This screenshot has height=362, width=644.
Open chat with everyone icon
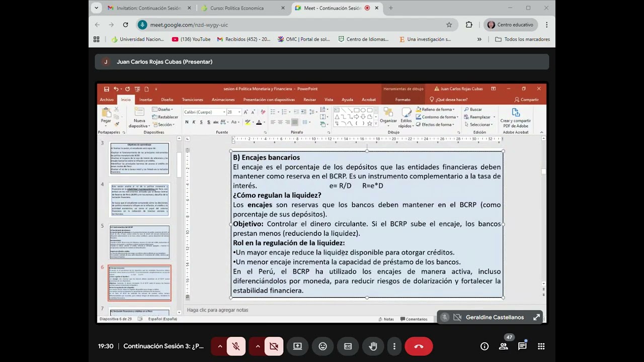pos(522,346)
